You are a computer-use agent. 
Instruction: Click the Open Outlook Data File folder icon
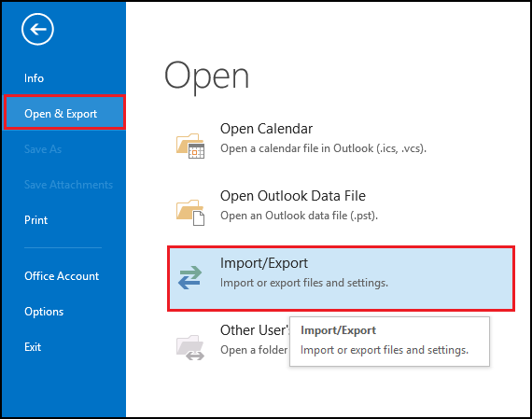(190, 213)
